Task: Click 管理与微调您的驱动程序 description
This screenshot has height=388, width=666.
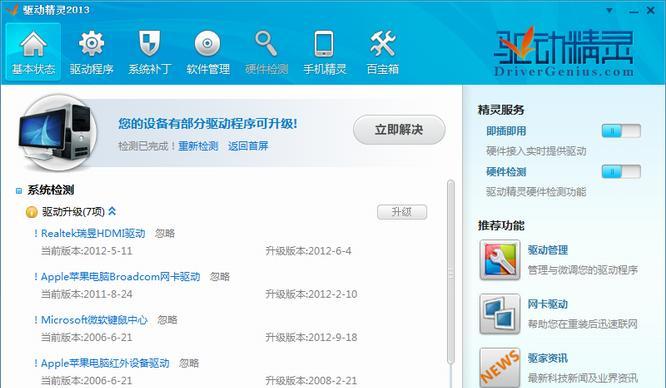Action: [x=583, y=270]
